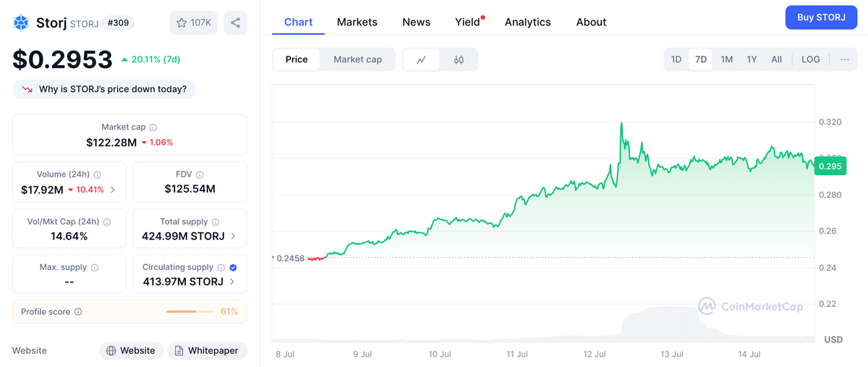Switch to the News tab
Screen dimensions: 868x367
(417, 22)
